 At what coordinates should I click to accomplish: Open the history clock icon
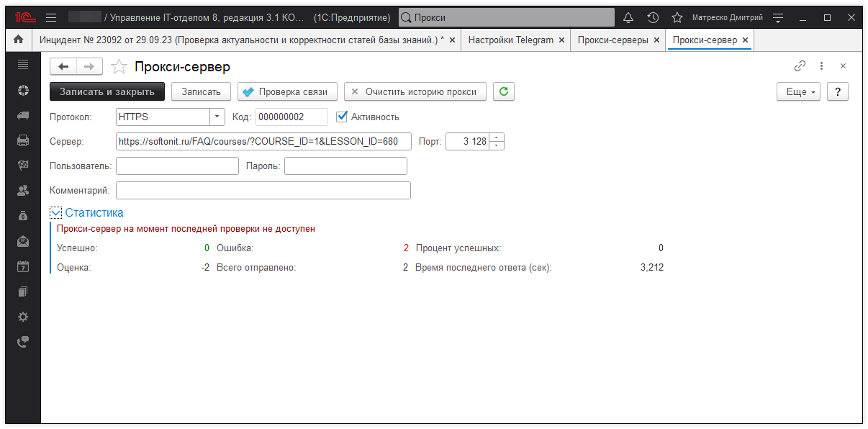pos(653,17)
